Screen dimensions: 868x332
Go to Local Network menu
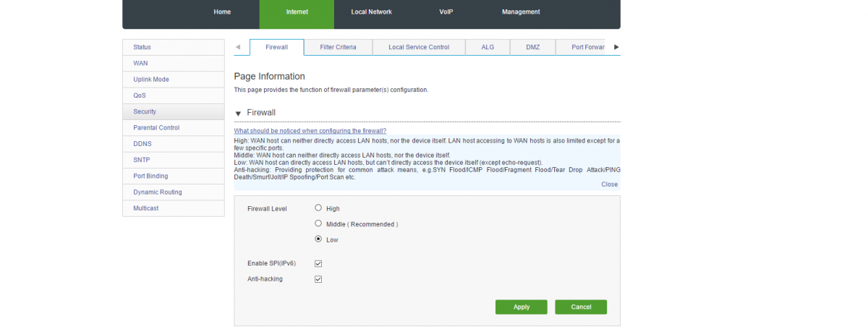tap(371, 12)
